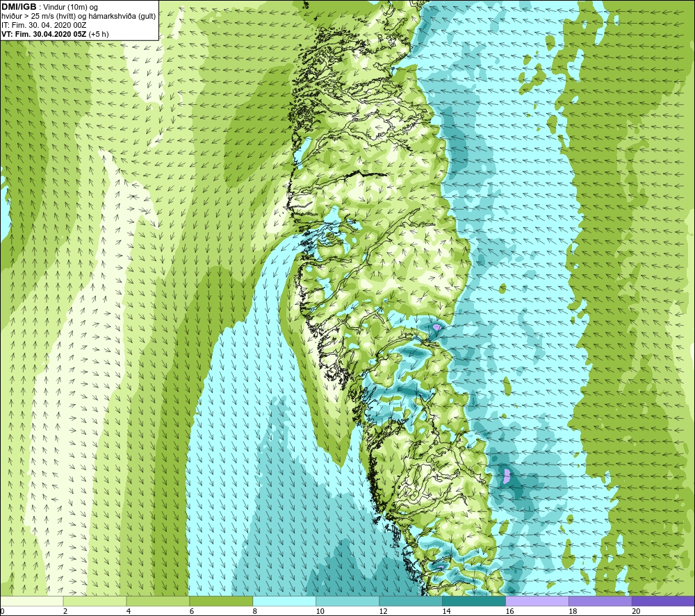Click the 14-16 m/s legend color swatch
The height and width of the screenshot is (616, 695).
click(x=474, y=601)
